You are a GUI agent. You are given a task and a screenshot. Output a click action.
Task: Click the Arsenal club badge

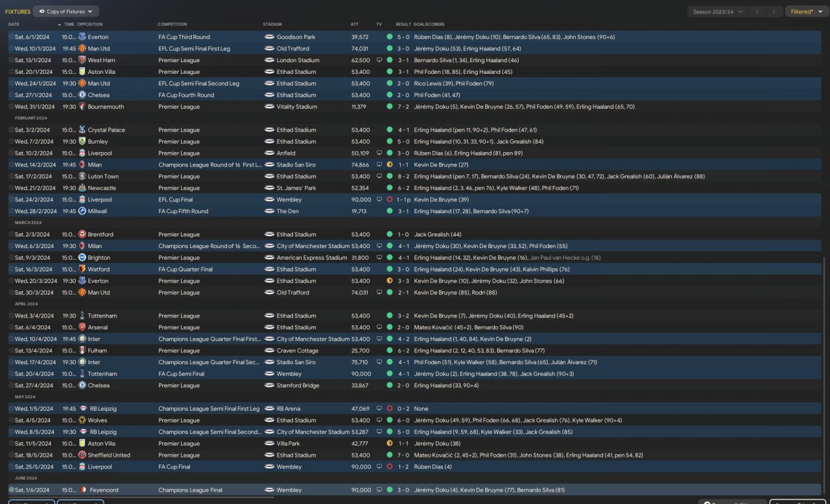pyautogui.click(x=82, y=328)
